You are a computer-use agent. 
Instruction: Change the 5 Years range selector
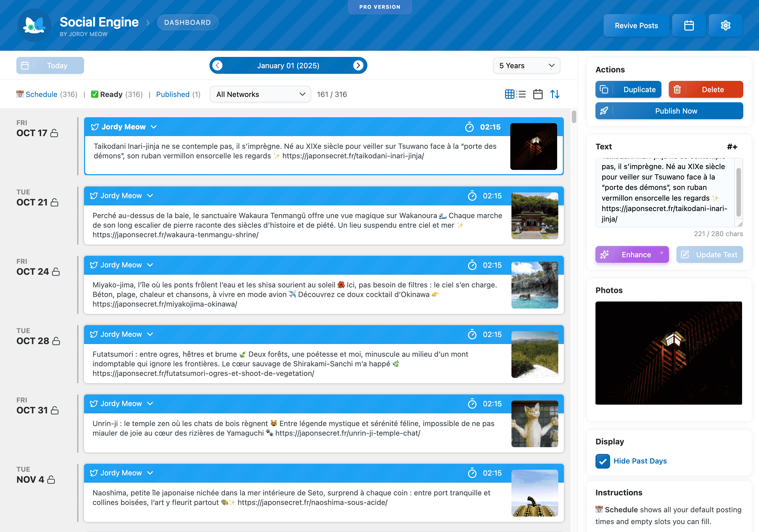[x=526, y=65]
